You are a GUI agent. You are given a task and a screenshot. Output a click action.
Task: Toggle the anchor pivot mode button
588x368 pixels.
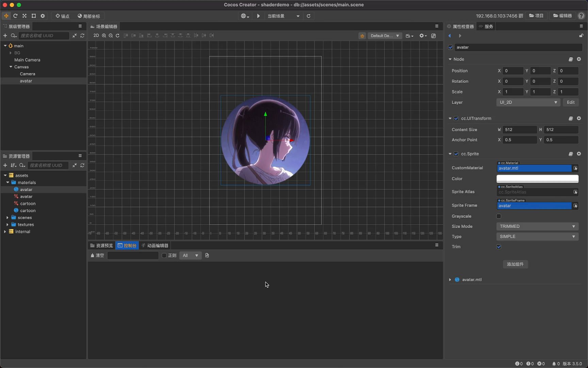[x=62, y=16]
